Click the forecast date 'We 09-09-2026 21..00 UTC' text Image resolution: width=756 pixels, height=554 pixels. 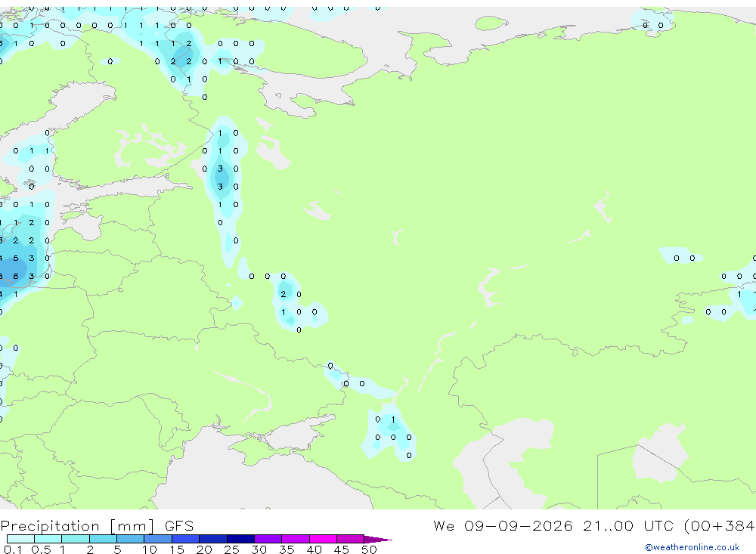(553, 525)
